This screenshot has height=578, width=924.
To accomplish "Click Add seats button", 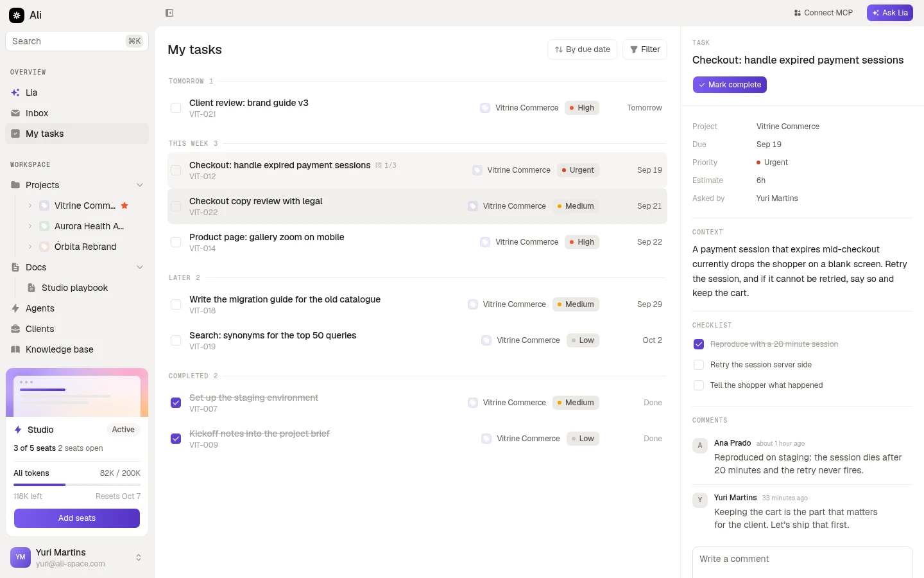I will tap(77, 518).
